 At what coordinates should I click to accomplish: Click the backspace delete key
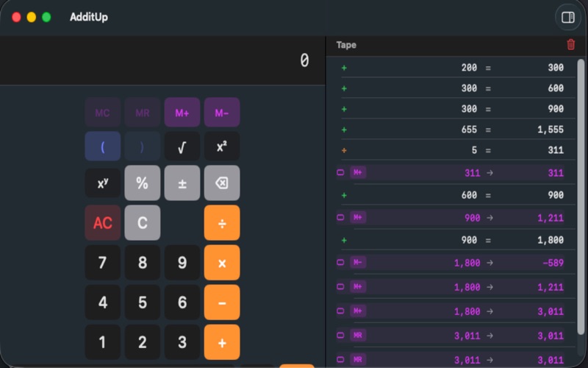(x=222, y=183)
